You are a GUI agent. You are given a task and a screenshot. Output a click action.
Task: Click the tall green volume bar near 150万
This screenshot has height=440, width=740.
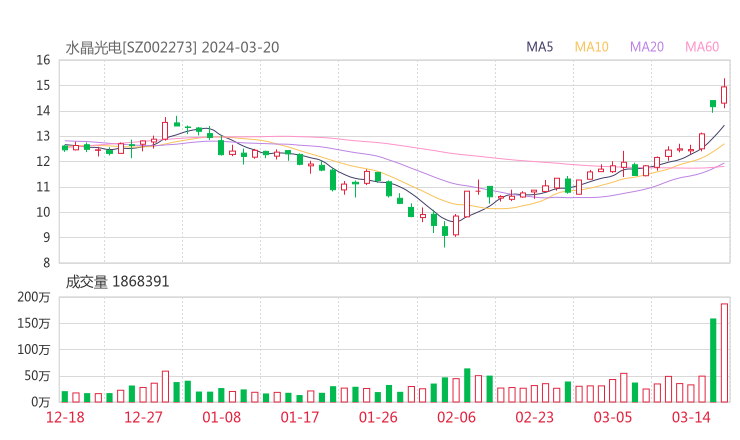(713, 360)
